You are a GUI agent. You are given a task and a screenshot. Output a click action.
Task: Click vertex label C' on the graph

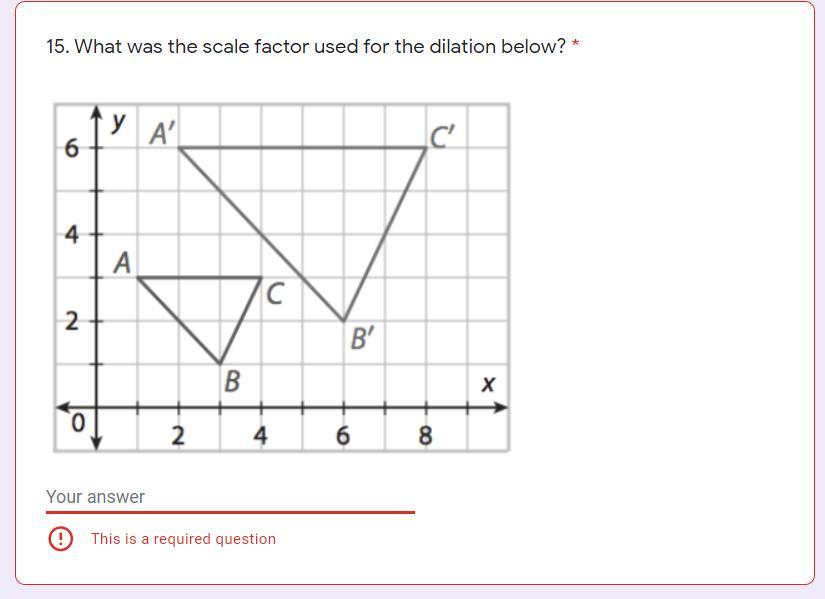tap(442, 137)
